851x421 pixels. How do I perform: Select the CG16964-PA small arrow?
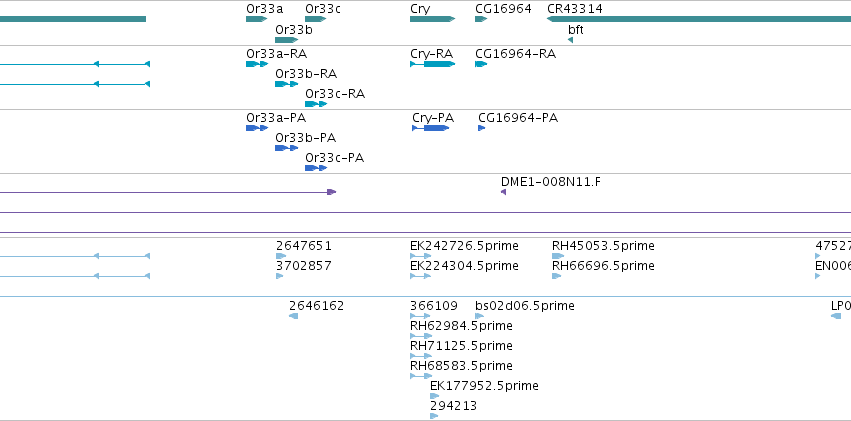481,128
